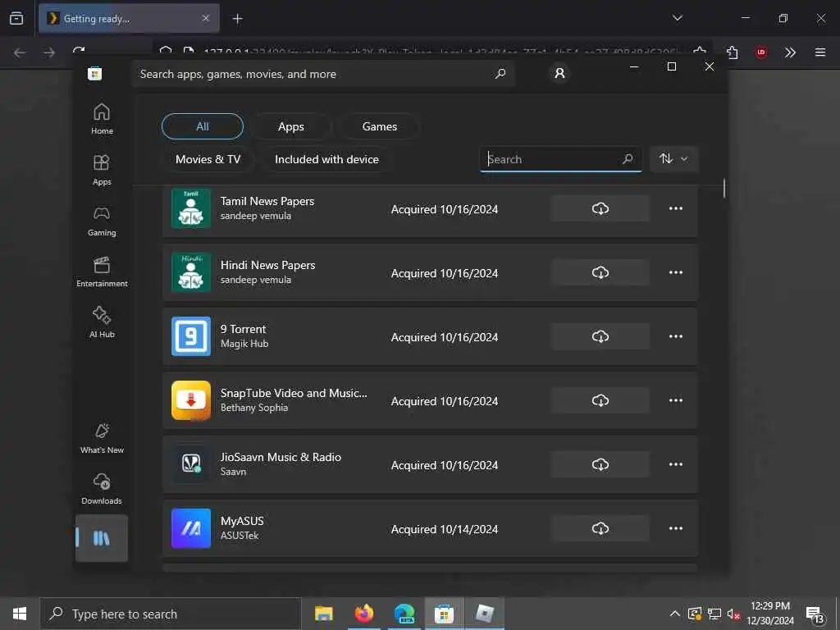Open Downloads in Store sidebar
Image resolution: width=840 pixels, height=630 pixels.
point(102,489)
